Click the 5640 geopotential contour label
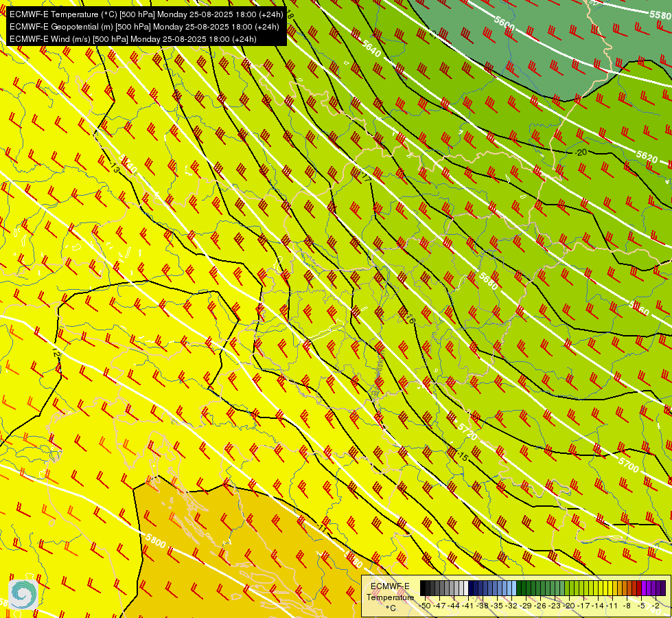This screenshot has height=618, width=672. (x=371, y=49)
